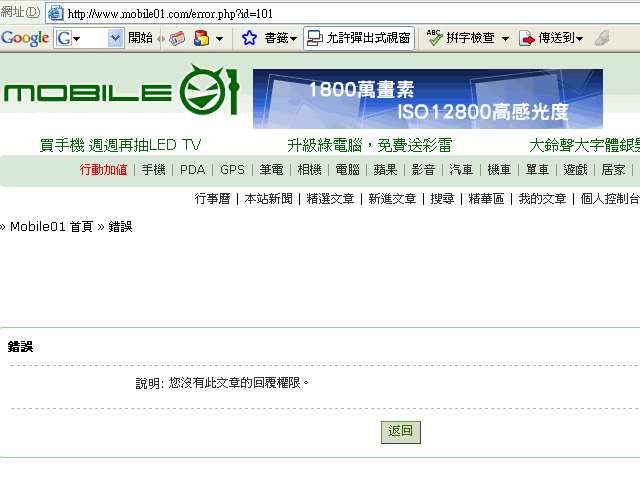Select the 遊戲 nav item
The width and height of the screenshot is (640, 480).
(575, 169)
